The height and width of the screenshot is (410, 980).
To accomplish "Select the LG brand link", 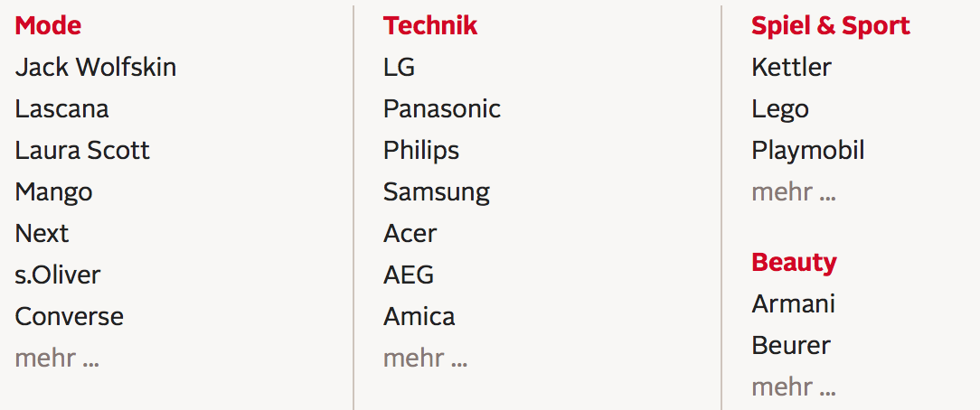I will (x=399, y=68).
